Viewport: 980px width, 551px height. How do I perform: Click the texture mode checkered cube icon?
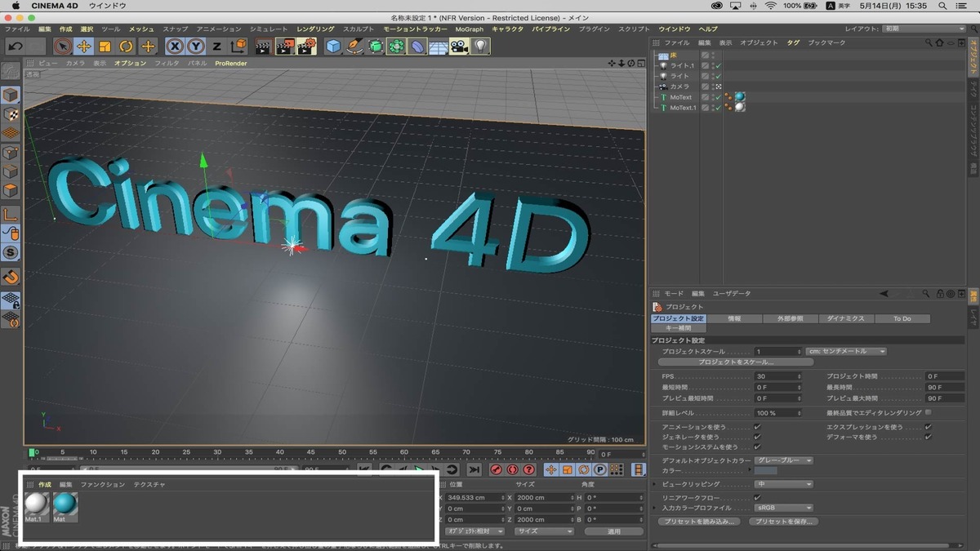pyautogui.click(x=11, y=114)
